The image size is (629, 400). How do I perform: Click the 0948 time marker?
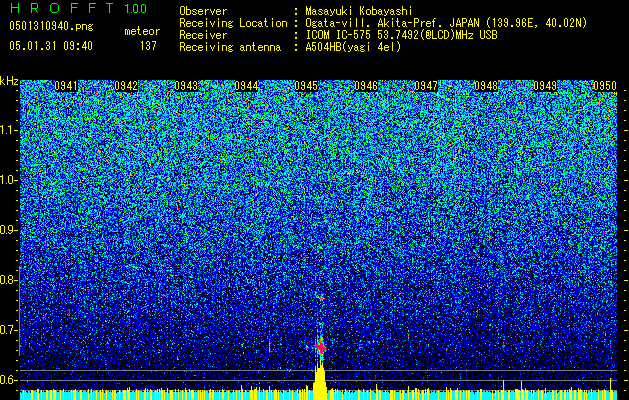486,86
